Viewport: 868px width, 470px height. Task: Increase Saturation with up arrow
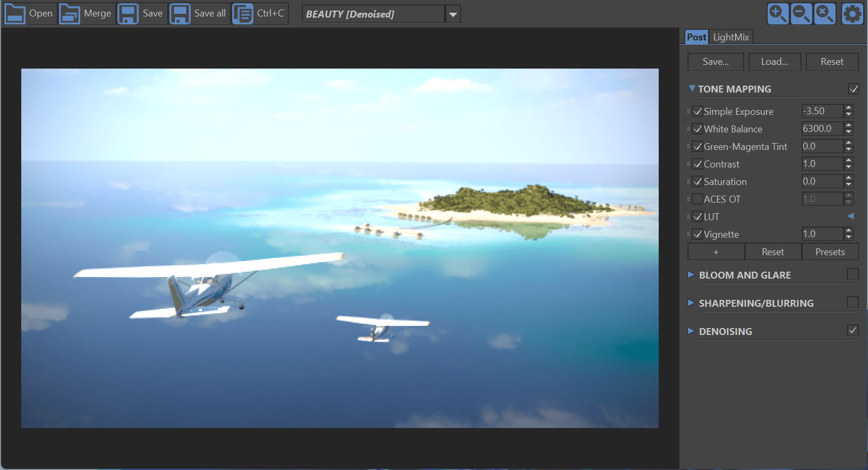[848, 178]
